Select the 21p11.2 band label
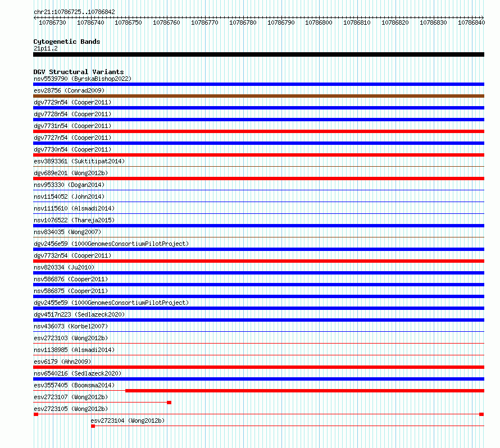Image resolution: width=500 pixels, height=448 pixels. [46, 48]
